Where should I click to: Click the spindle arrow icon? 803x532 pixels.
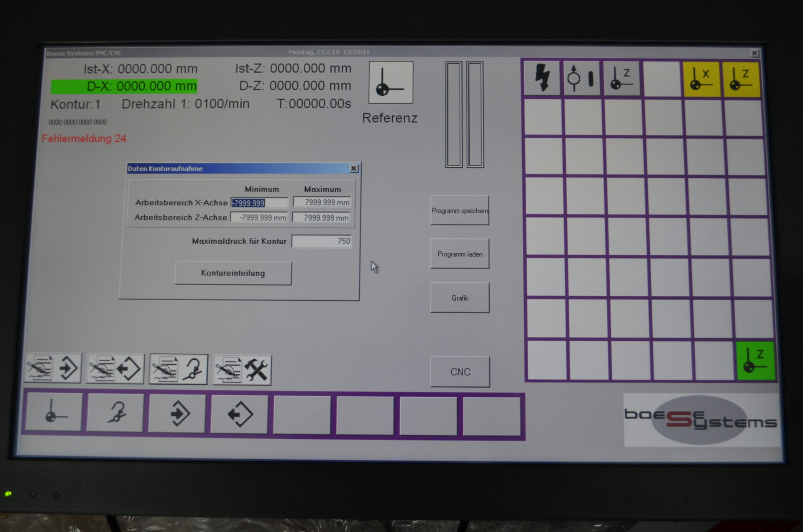point(581,78)
